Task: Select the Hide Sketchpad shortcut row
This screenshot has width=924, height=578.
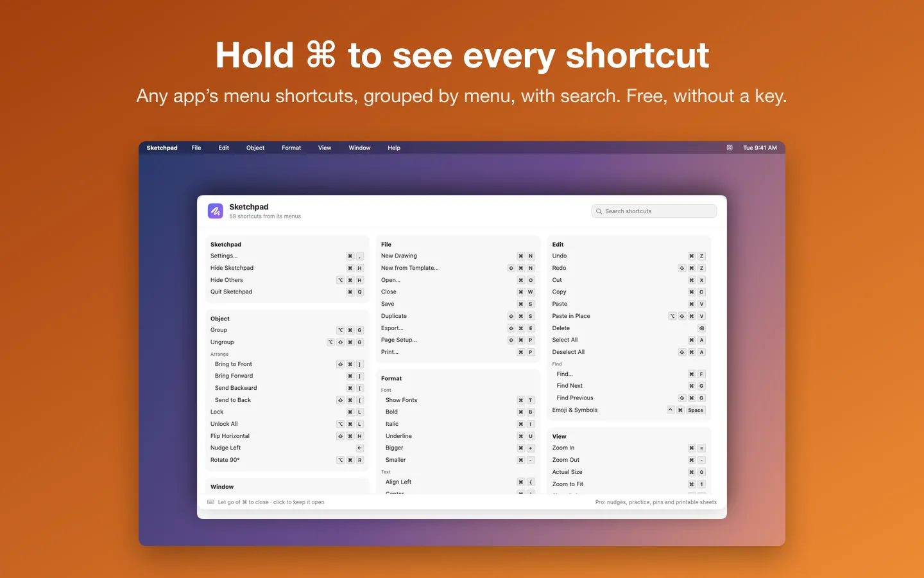Action: 287,268
